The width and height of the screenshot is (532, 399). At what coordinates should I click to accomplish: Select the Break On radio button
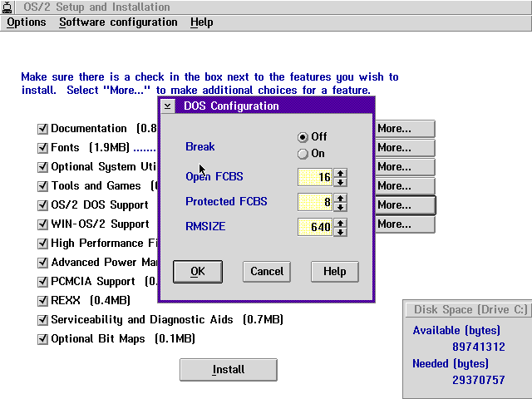point(303,154)
